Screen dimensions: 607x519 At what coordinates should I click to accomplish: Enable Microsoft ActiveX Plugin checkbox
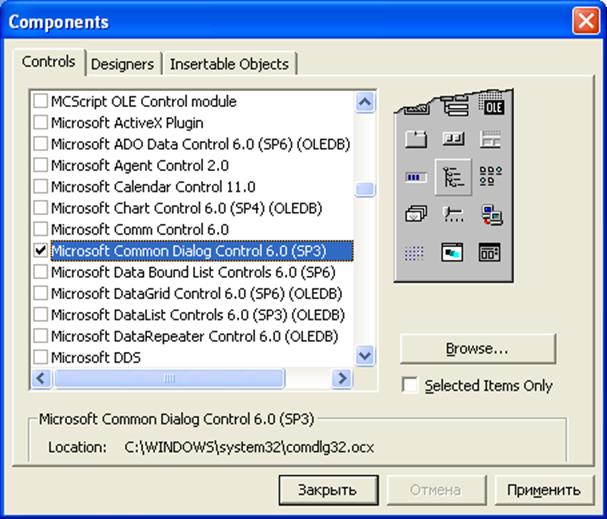[x=40, y=123]
